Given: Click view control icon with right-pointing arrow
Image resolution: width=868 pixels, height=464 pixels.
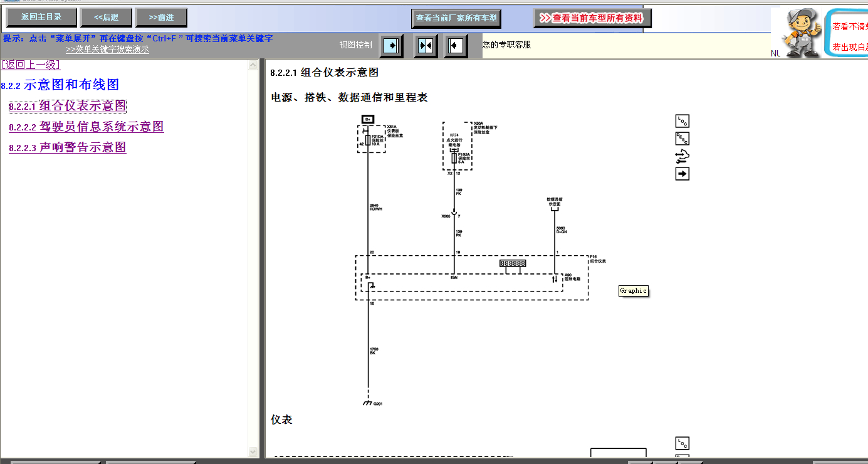Looking at the screenshot, I should click(x=391, y=46).
